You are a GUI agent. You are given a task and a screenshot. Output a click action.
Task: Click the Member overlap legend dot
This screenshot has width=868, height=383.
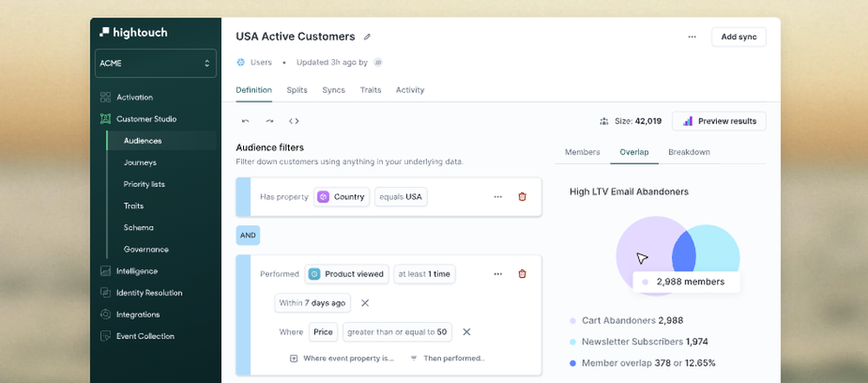click(x=572, y=364)
